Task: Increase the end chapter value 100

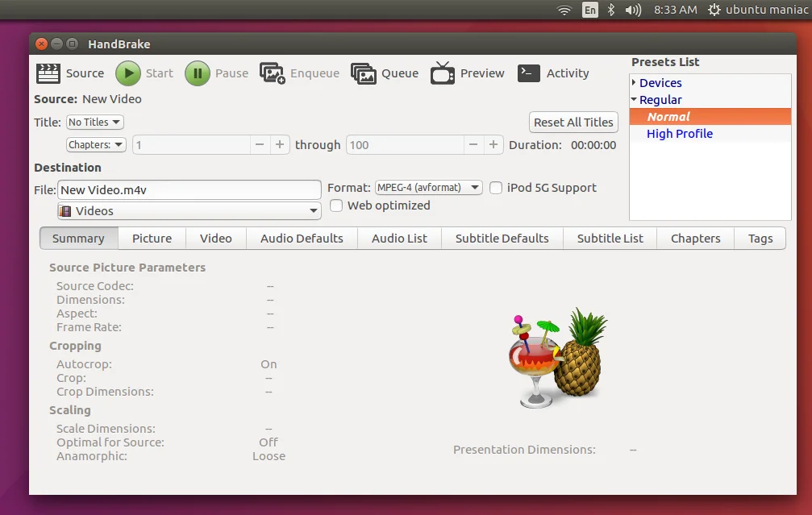Action: coord(493,145)
